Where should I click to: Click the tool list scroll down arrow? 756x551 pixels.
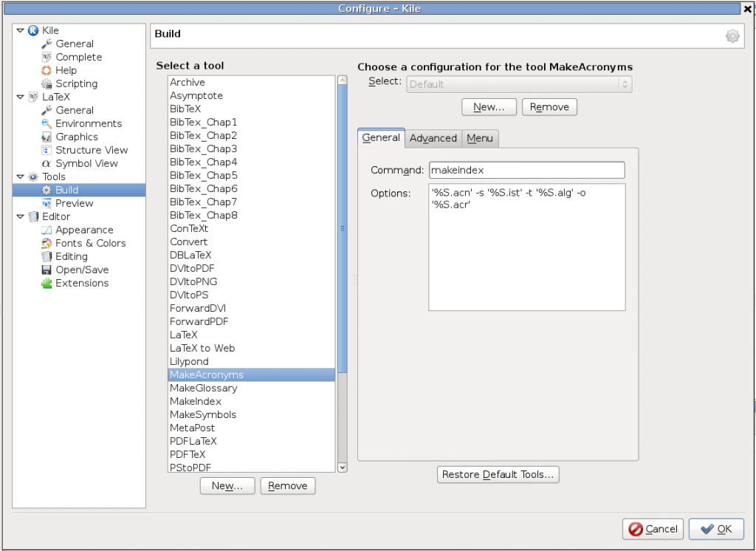pyautogui.click(x=343, y=467)
